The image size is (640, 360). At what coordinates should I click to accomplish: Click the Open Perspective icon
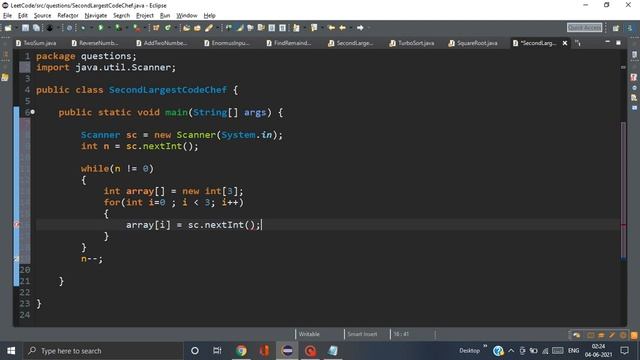point(616,28)
